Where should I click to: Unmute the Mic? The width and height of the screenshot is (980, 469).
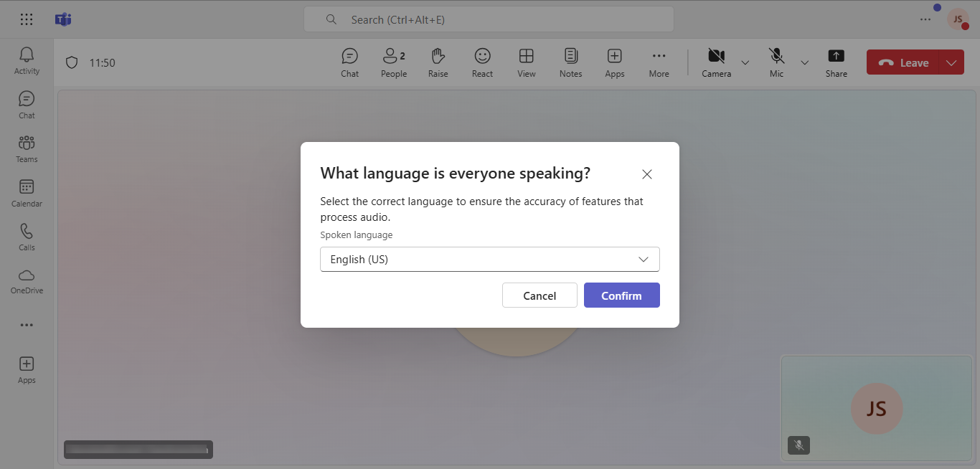coord(776,62)
